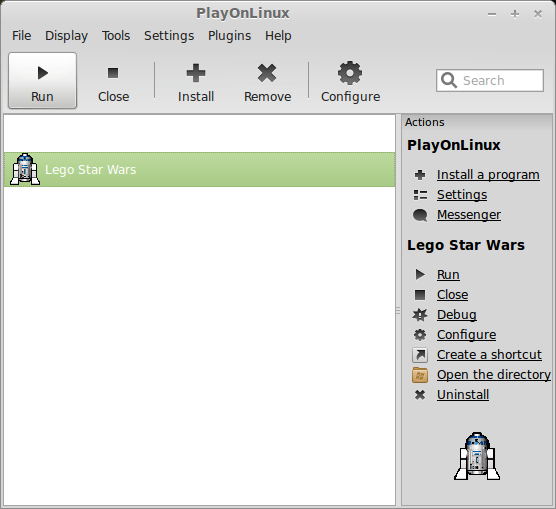Click the list icon beside Settings link

pos(420,195)
